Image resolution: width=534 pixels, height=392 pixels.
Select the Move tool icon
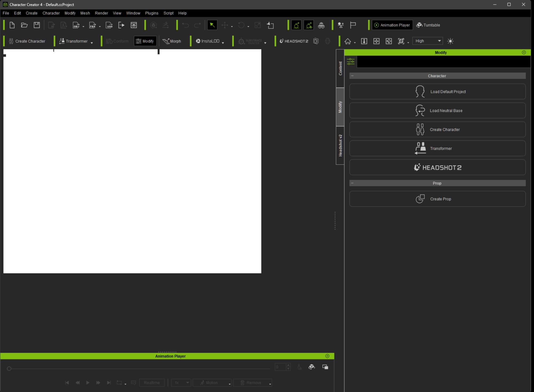[225, 25]
